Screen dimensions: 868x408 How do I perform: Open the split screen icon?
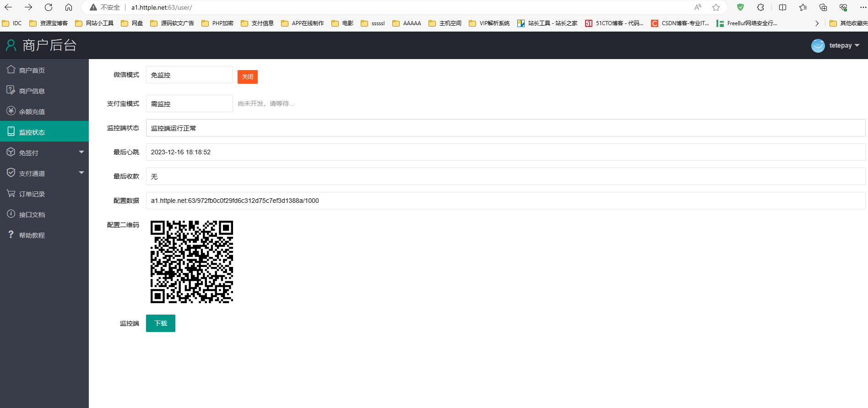[x=782, y=7]
